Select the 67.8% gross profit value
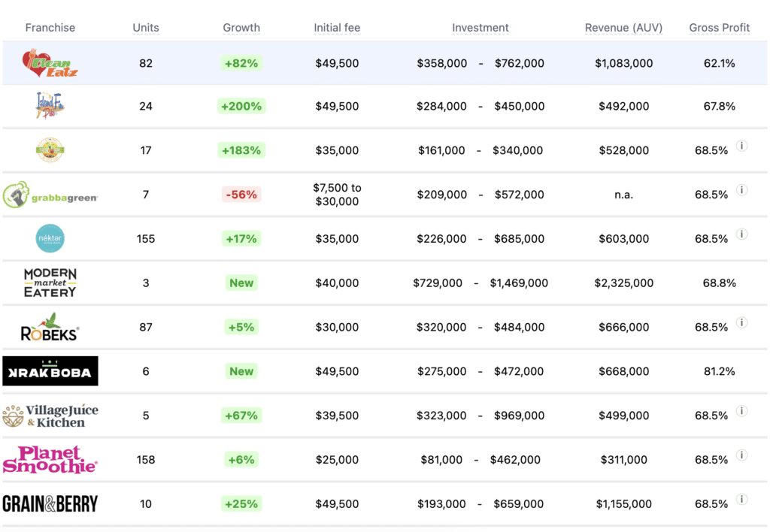770x532 pixels. pos(720,106)
